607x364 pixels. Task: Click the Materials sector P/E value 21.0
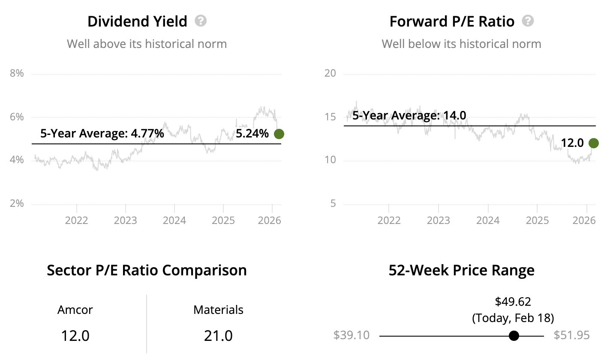tap(218, 336)
